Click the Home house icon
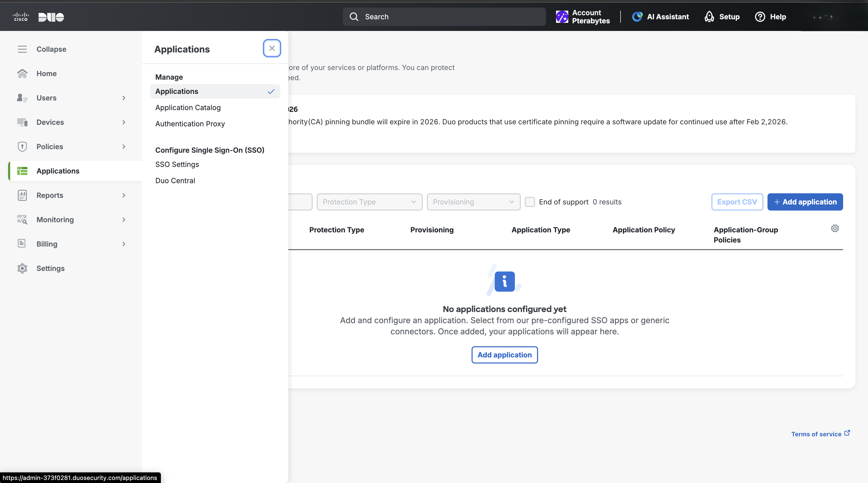The width and height of the screenshot is (868, 483). (22, 73)
